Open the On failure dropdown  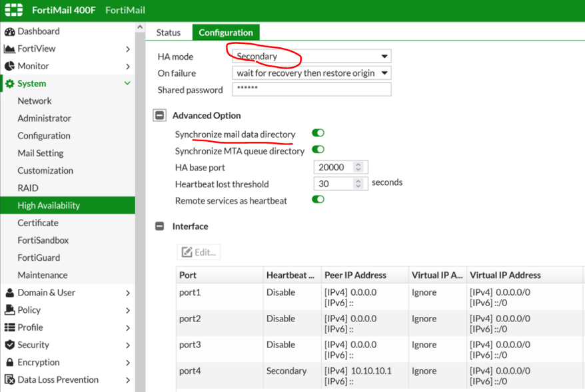click(311, 73)
